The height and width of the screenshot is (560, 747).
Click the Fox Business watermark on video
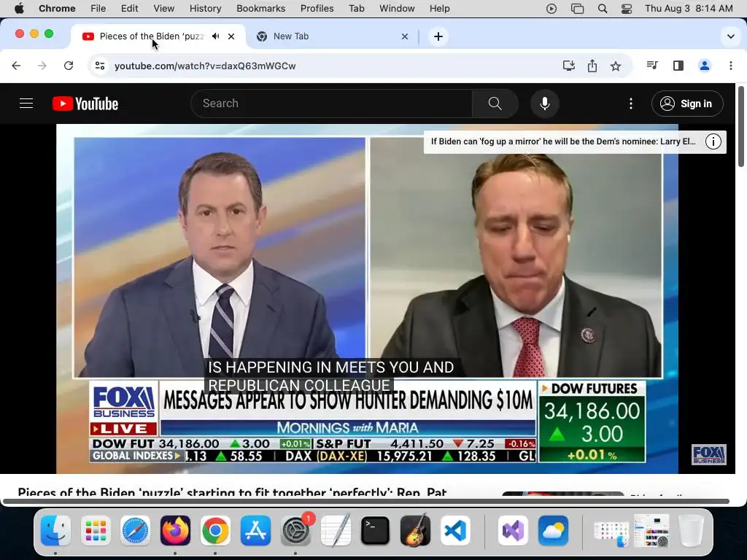point(708,454)
